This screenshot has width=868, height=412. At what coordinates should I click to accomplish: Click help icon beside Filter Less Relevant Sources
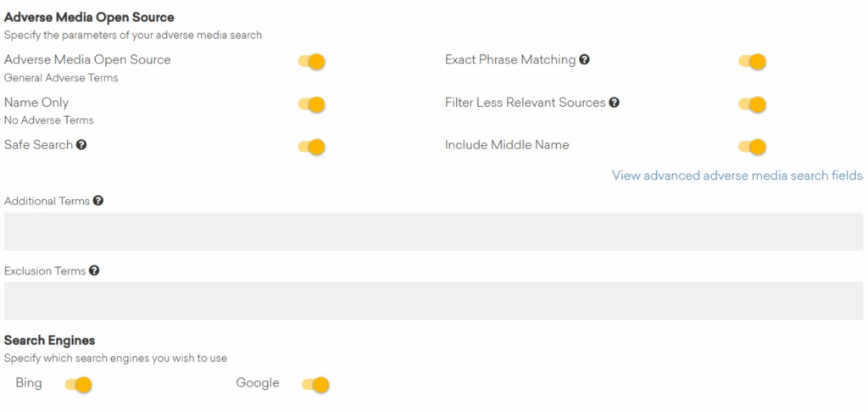tap(615, 103)
